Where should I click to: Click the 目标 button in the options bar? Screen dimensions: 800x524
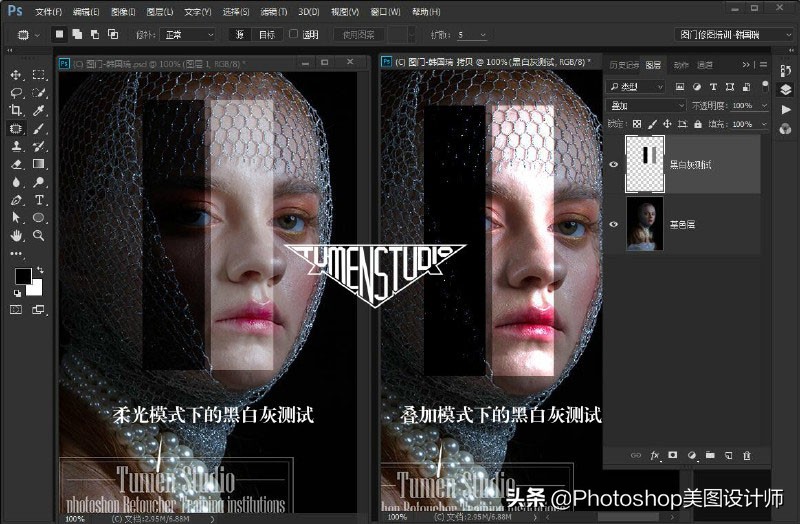click(x=267, y=34)
